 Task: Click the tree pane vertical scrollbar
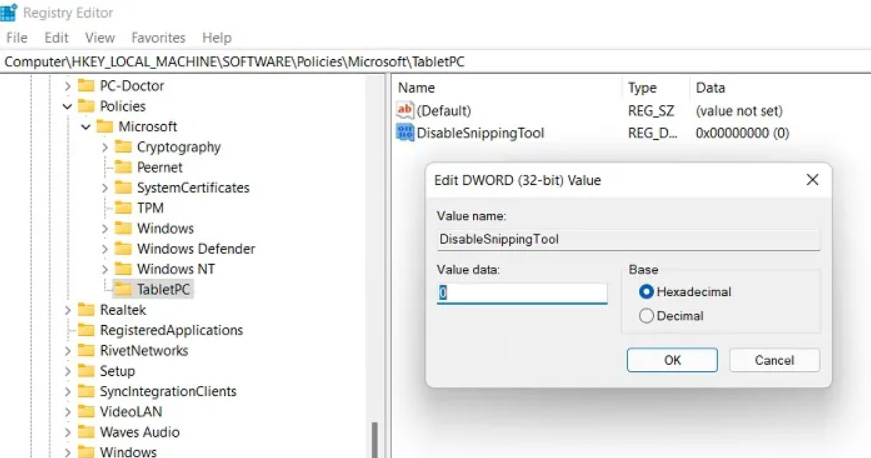[x=376, y=438]
